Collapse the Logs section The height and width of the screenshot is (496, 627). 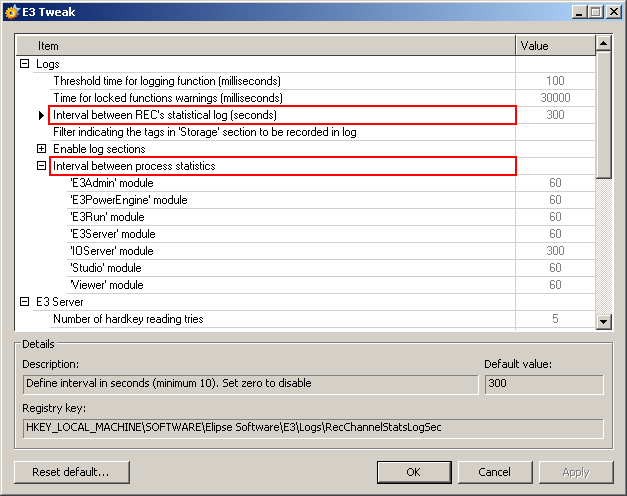(25, 64)
